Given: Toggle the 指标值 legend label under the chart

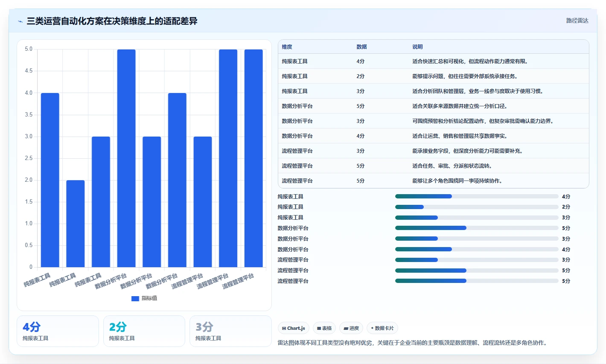Looking at the screenshot, I should [x=149, y=298].
